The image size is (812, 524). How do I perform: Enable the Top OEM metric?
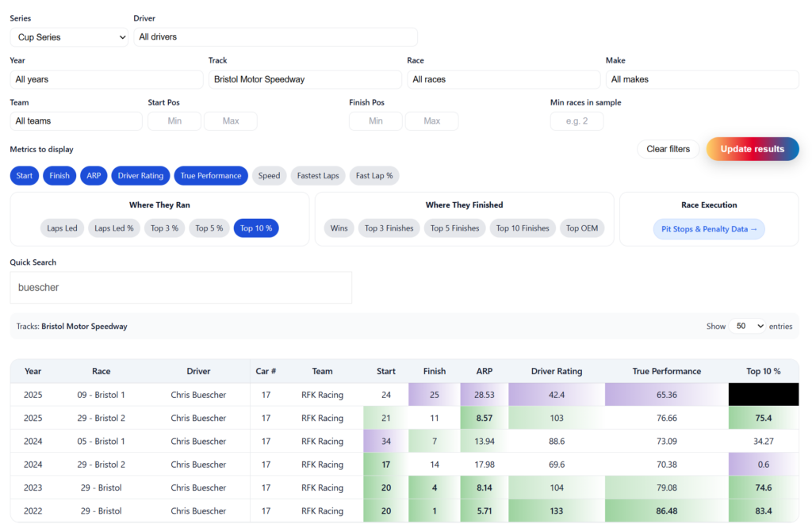point(582,228)
